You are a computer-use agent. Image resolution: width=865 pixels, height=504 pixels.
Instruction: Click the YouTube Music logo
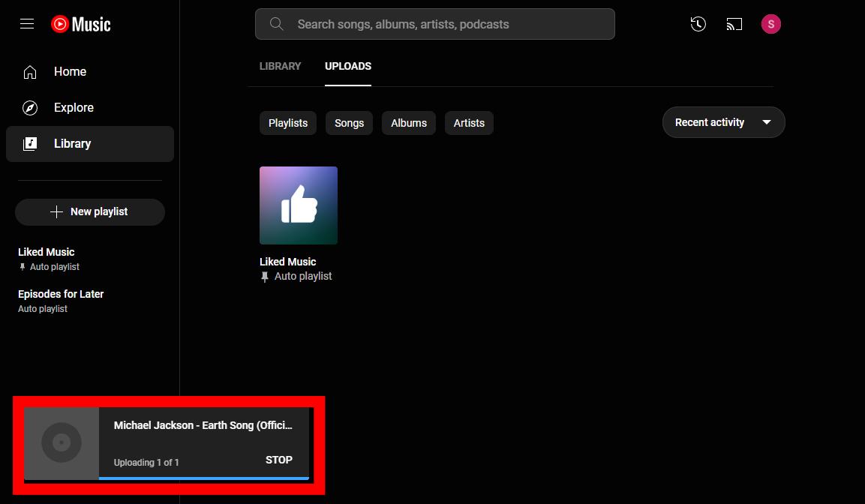[x=80, y=24]
